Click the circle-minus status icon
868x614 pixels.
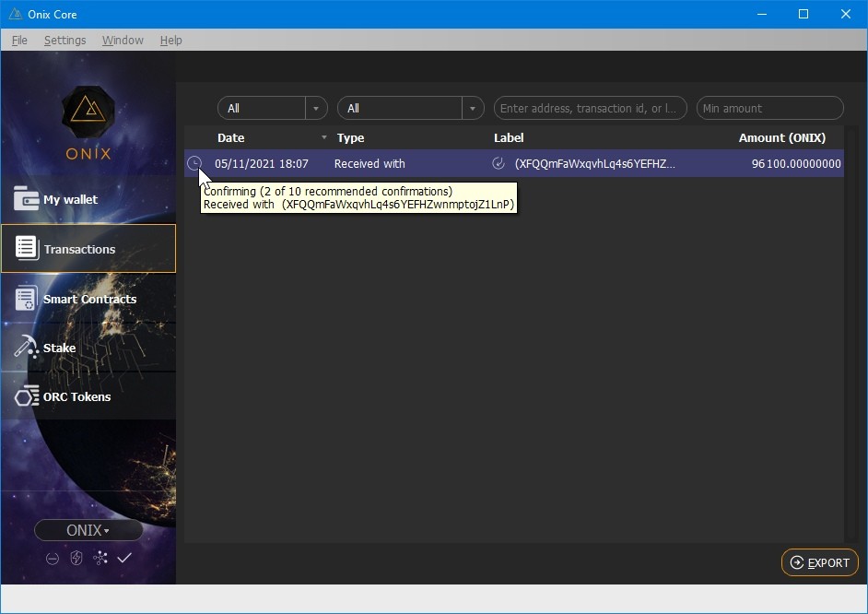pyautogui.click(x=52, y=559)
